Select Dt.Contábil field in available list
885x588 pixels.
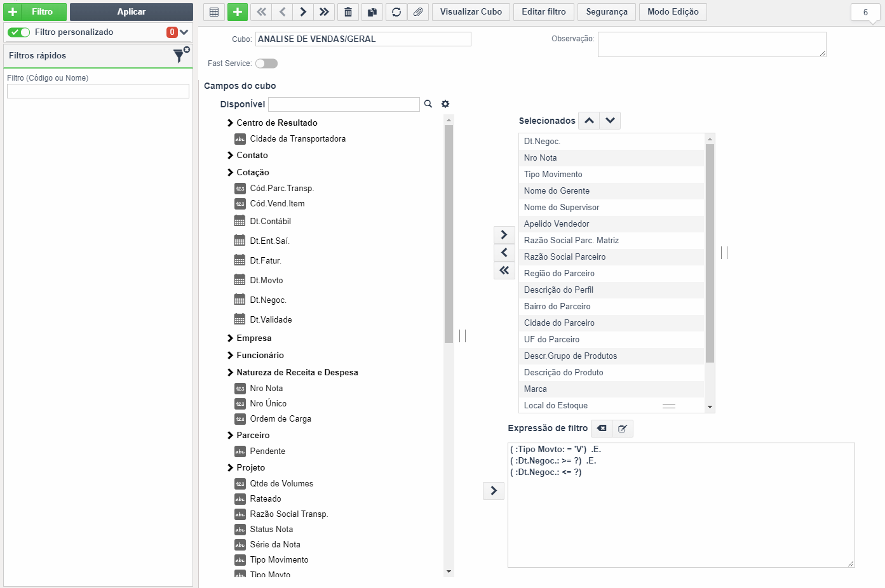click(x=271, y=222)
